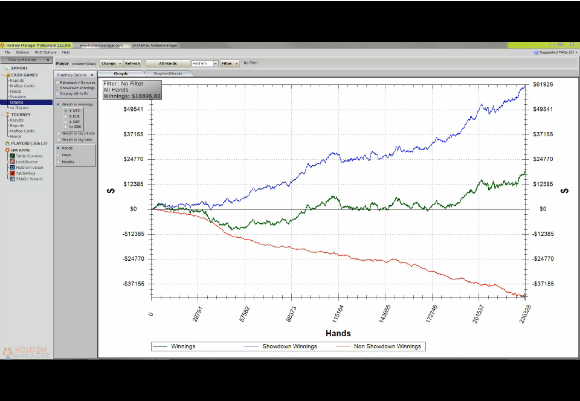The width and height of the screenshot is (580, 401).
Task: Click the Table Scanner app icon
Action: [12, 156]
